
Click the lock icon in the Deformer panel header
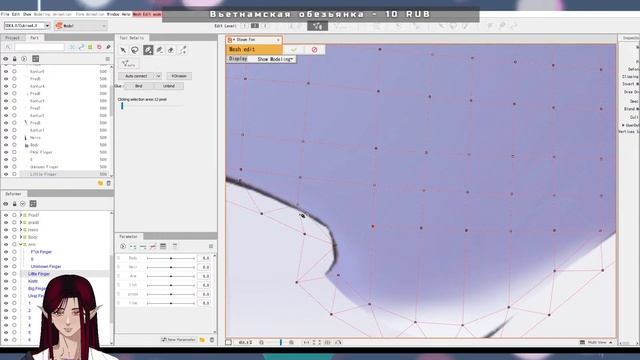click(x=15, y=204)
